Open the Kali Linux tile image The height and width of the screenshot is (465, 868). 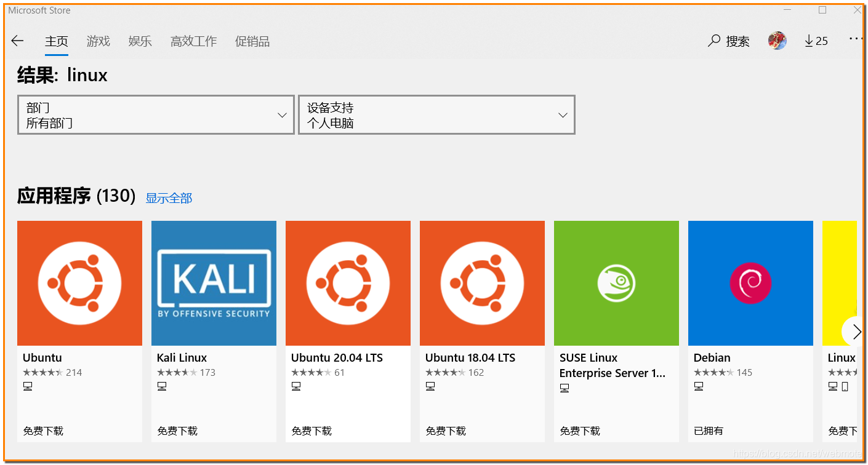214,283
